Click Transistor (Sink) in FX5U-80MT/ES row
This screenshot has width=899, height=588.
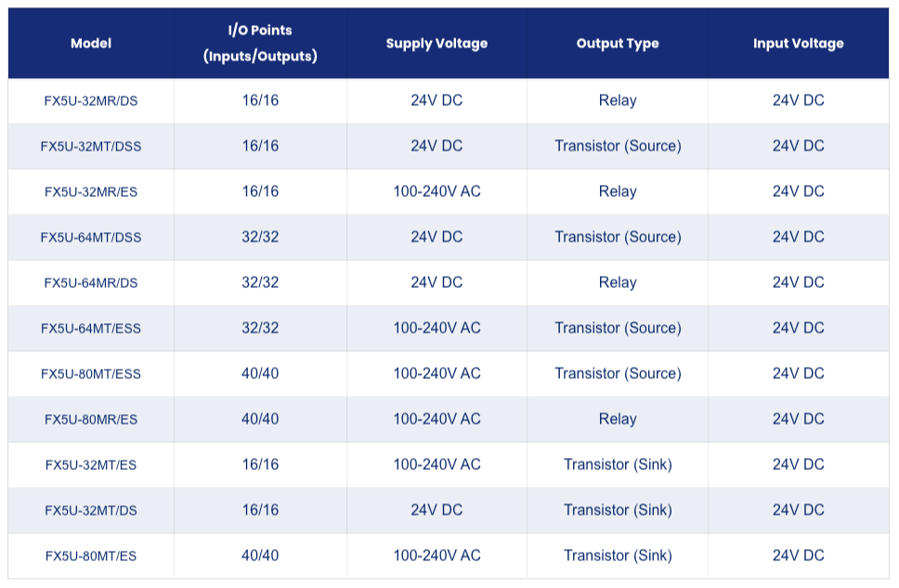pyautogui.click(x=618, y=555)
